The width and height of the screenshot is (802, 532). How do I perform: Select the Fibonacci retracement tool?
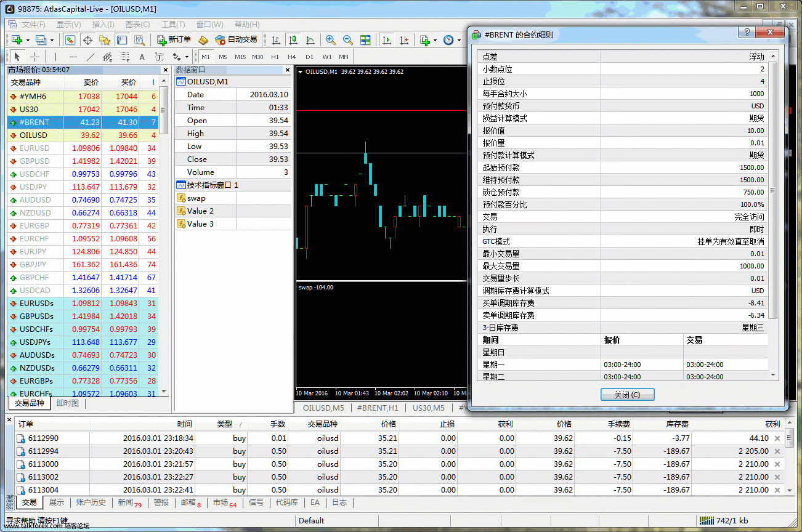(x=125, y=57)
